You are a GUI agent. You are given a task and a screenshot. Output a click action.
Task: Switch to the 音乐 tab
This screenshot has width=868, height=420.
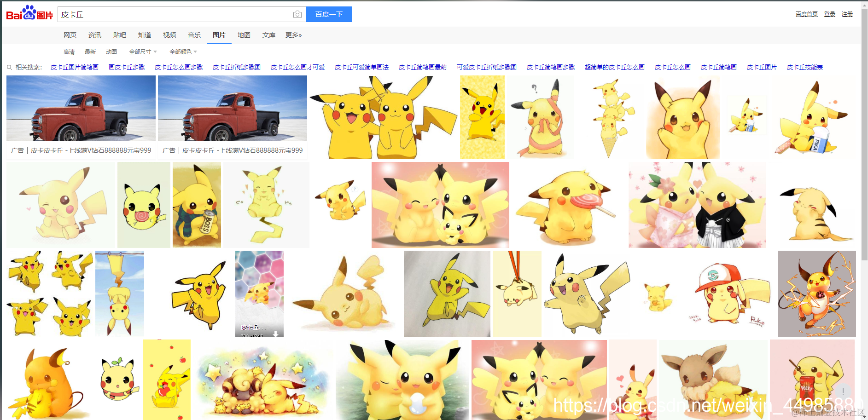click(194, 35)
